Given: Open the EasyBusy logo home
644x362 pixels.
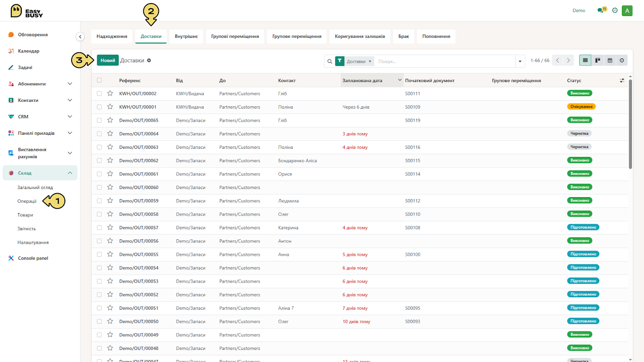Looking at the screenshot, I should pyautogui.click(x=27, y=11).
